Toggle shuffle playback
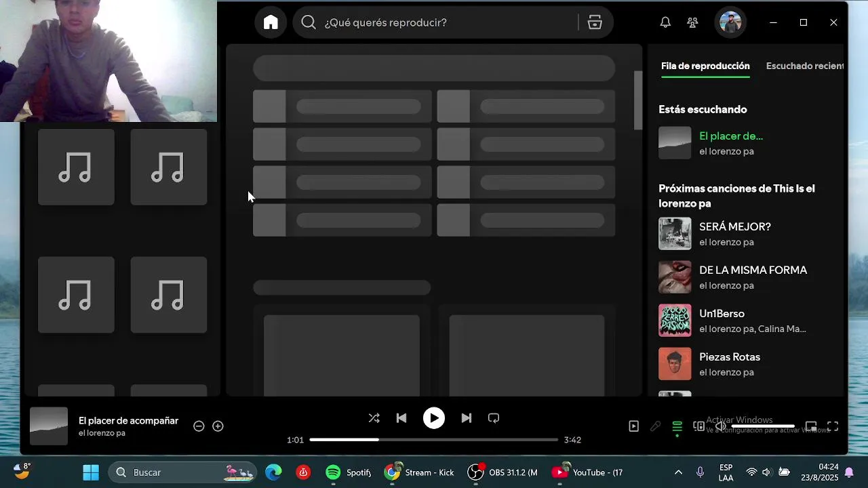The image size is (868, 488). point(374,418)
